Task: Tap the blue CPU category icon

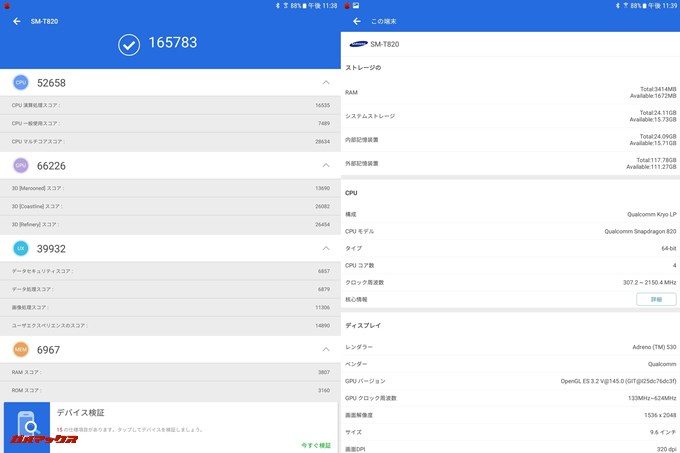Action: coord(20,82)
